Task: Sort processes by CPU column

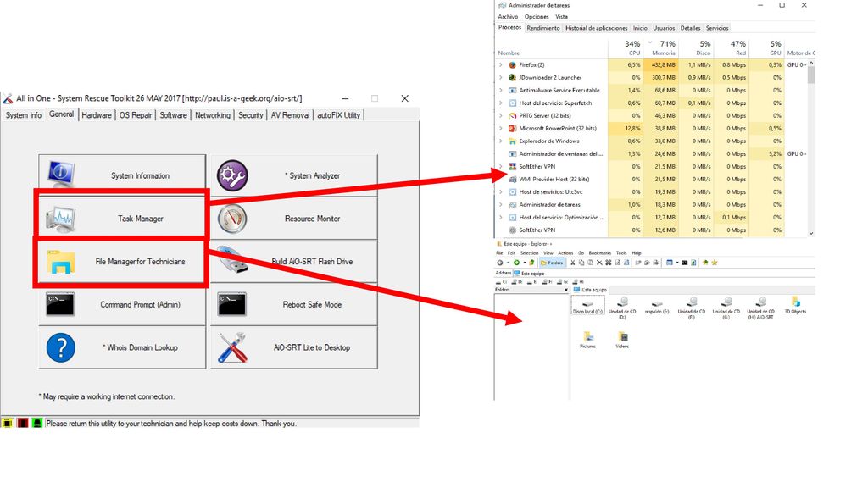Action: [626, 48]
